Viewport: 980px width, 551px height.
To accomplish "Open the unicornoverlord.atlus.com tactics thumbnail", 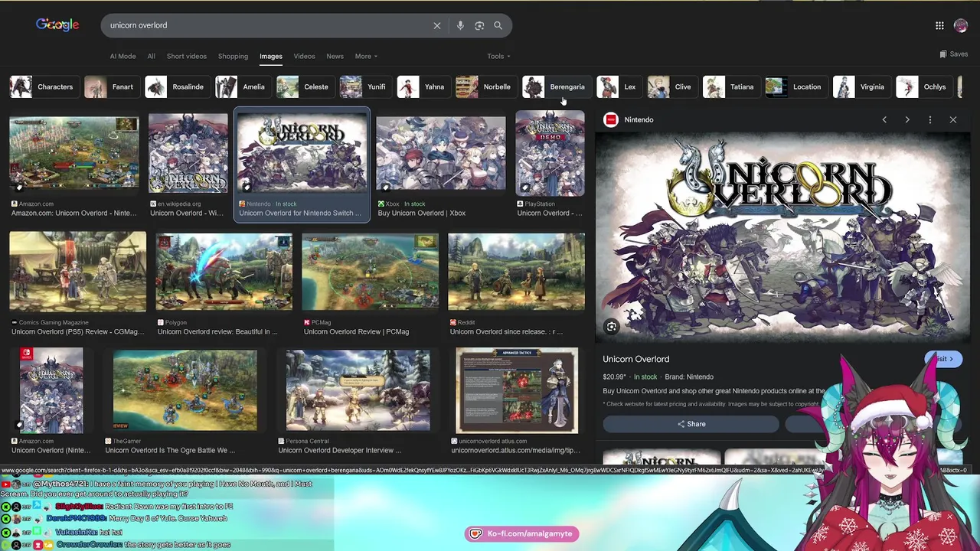I will 517,390.
